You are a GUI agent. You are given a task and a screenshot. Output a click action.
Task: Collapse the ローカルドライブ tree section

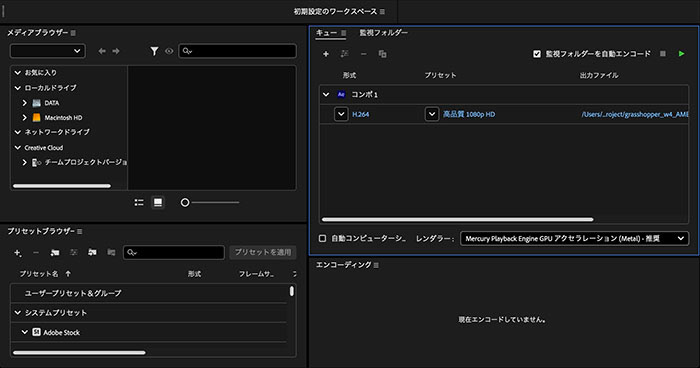pyautogui.click(x=18, y=88)
